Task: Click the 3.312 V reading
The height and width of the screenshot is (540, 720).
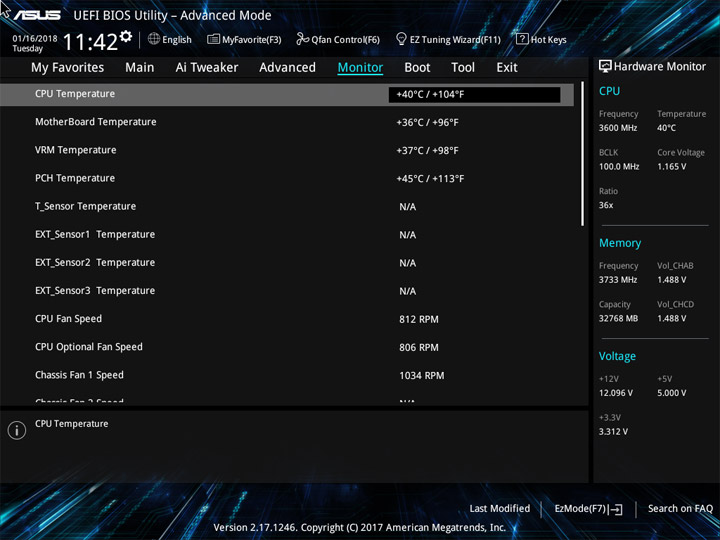Action: [613, 432]
